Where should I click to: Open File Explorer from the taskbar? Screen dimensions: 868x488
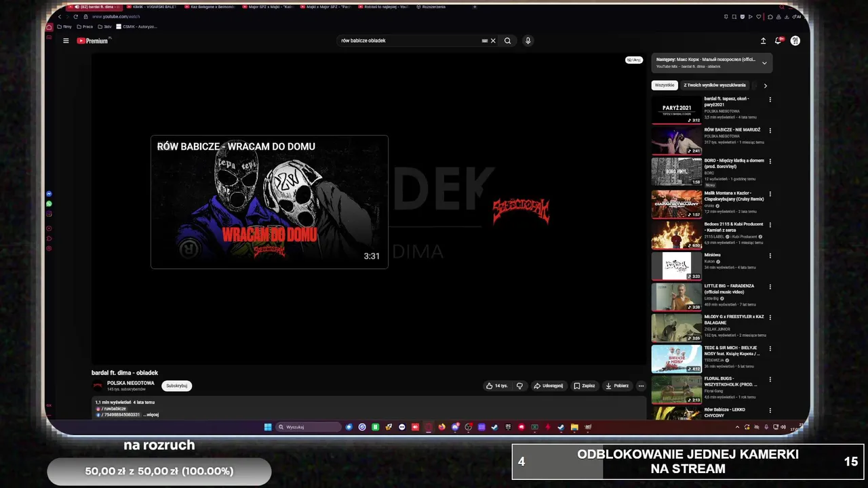574,427
